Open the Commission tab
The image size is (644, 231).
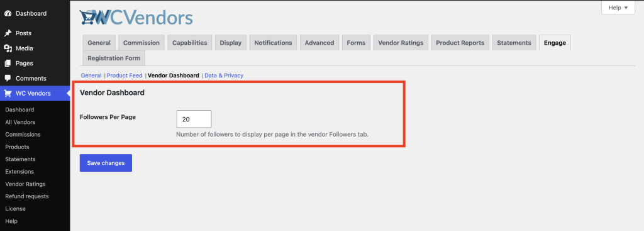pyautogui.click(x=142, y=43)
